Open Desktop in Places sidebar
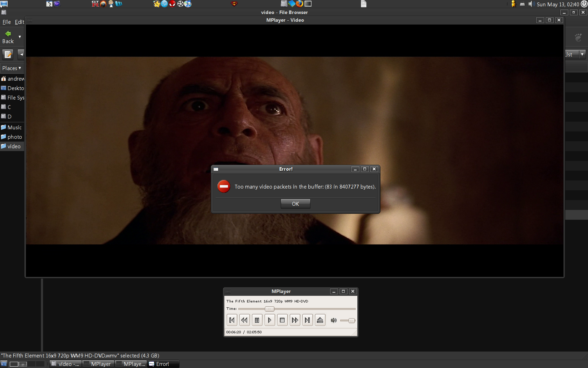The width and height of the screenshot is (588, 368). coord(12,88)
